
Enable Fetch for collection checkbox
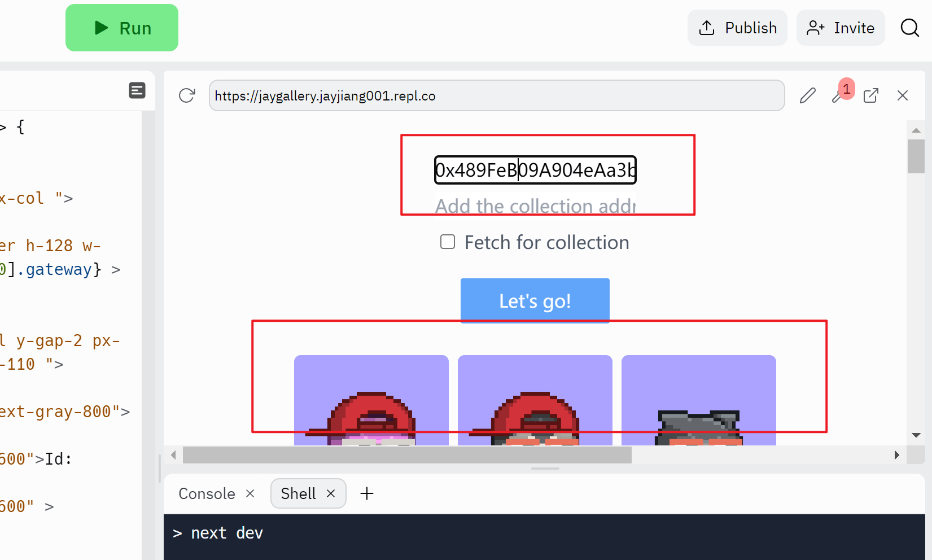[448, 242]
